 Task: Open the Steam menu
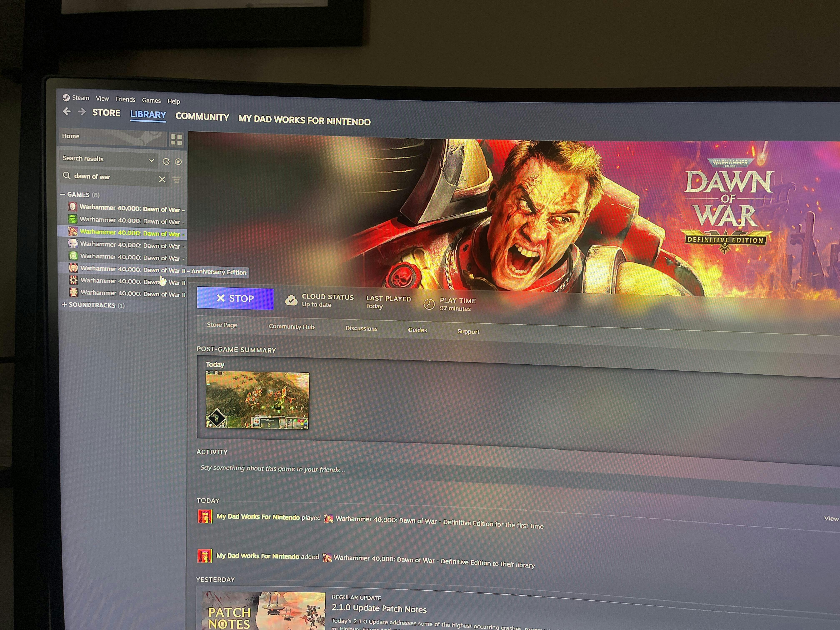pyautogui.click(x=80, y=97)
